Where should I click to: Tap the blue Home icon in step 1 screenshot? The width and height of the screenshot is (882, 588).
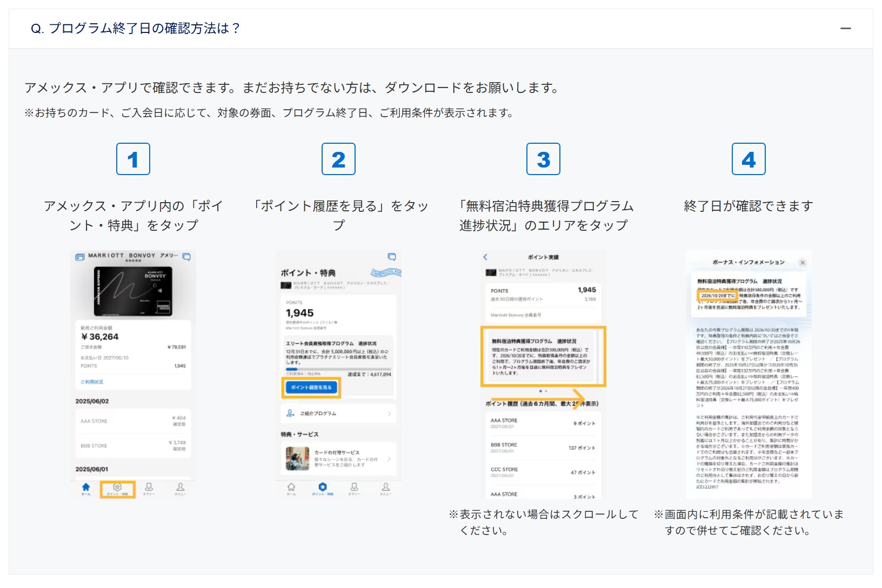tap(86, 489)
